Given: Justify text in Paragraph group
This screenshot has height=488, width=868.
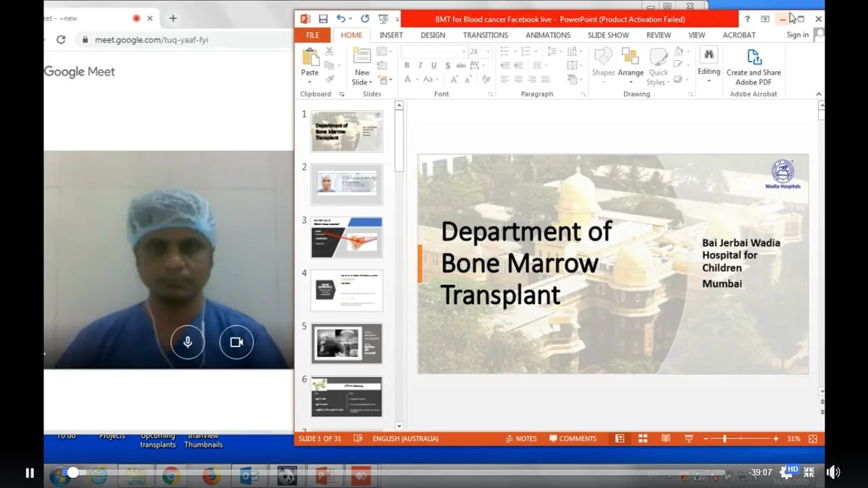Looking at the screenshot, I should tap(545, 79).
